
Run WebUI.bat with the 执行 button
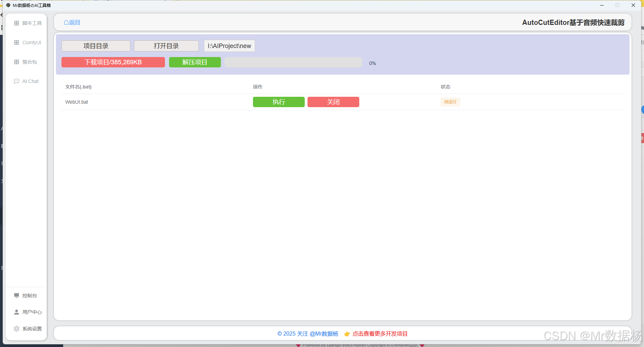coord(279,102)
